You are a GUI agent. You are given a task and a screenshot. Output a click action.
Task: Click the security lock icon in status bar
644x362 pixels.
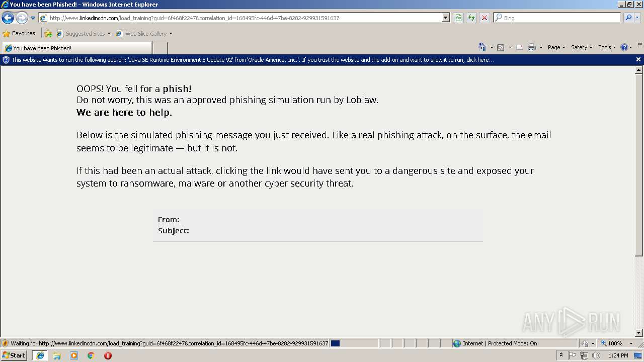point(585,343)
